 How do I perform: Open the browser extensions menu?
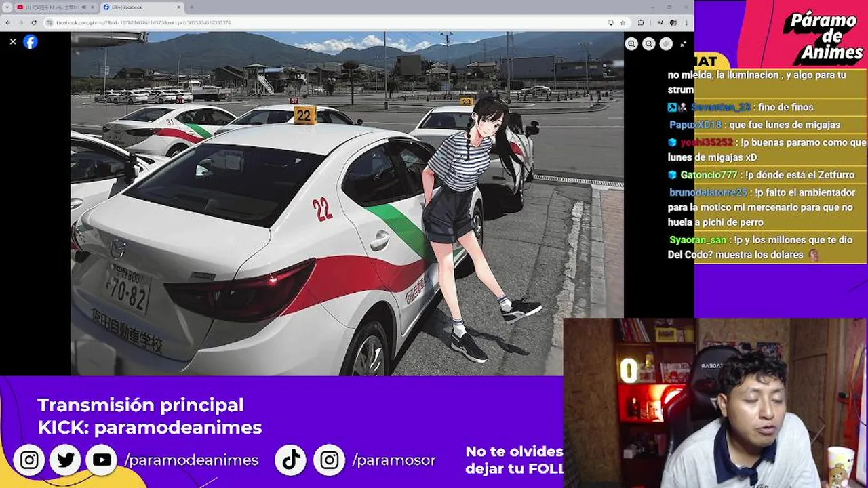click(641, 22)
